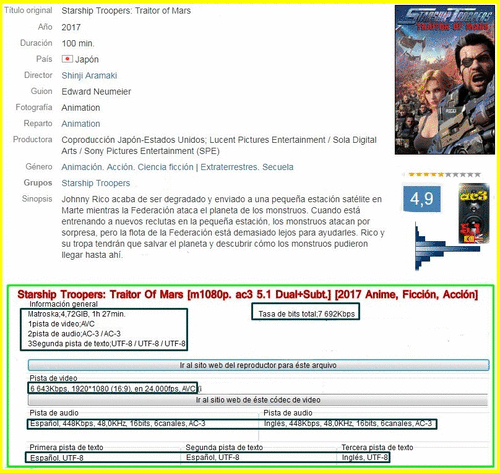Click 'Ir al sitio web de éste códec de video' button
This screenshot has height=473, width=500.
tap(258, 400)
